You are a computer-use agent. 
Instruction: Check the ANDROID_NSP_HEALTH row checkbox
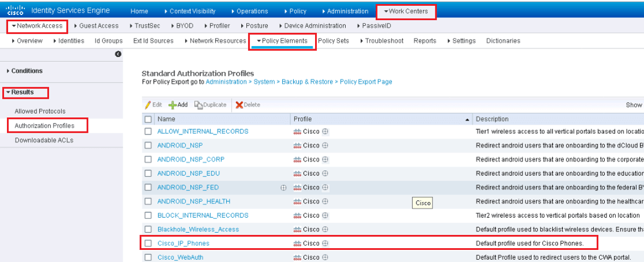pos(148,201)
